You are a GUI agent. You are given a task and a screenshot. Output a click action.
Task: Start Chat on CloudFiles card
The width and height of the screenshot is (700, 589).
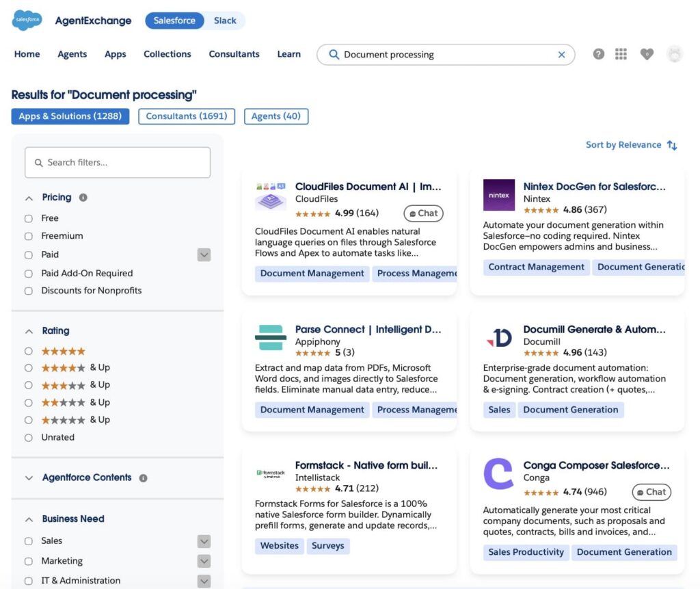point(423,213)
